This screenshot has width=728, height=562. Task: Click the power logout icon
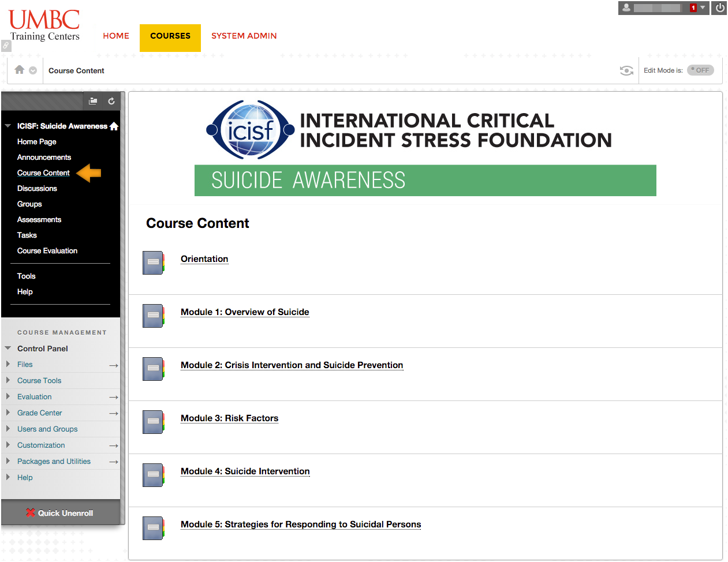click(x=719, y=8)
